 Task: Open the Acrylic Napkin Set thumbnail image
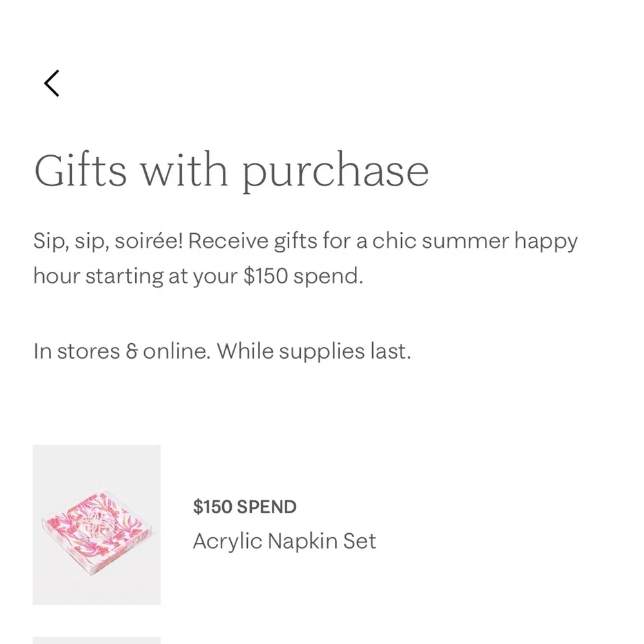tap(97, 525)
